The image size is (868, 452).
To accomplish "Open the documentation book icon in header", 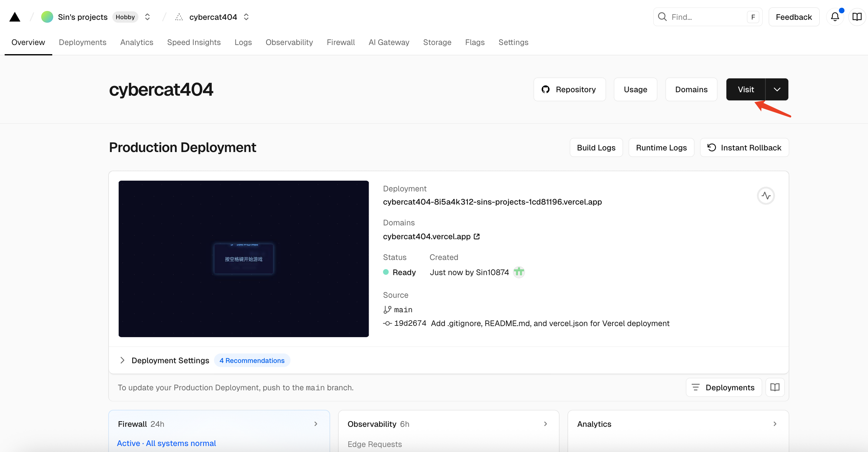I will (x=857, y=17).
